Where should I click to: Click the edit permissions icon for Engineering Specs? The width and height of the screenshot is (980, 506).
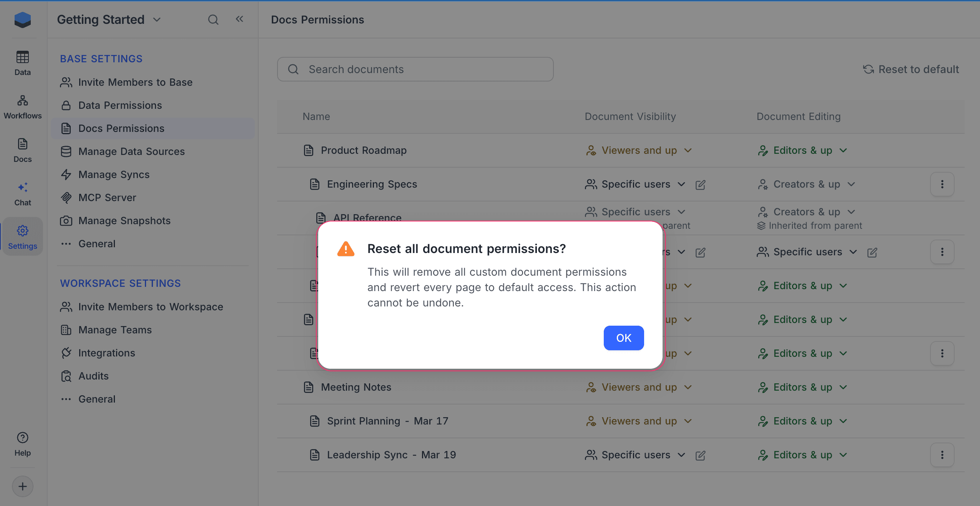(x=700, y=185)
